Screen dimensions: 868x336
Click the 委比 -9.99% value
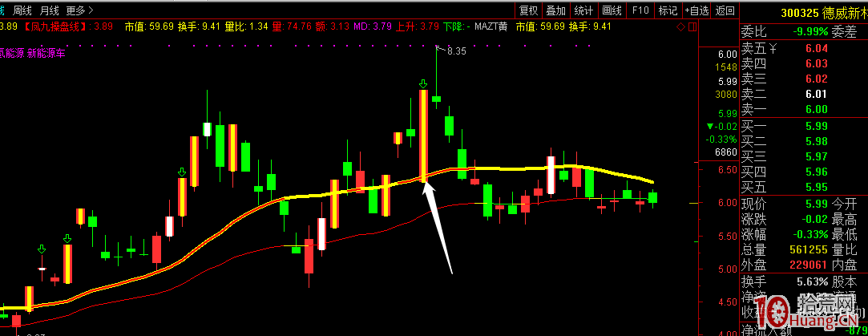(809, 31)
